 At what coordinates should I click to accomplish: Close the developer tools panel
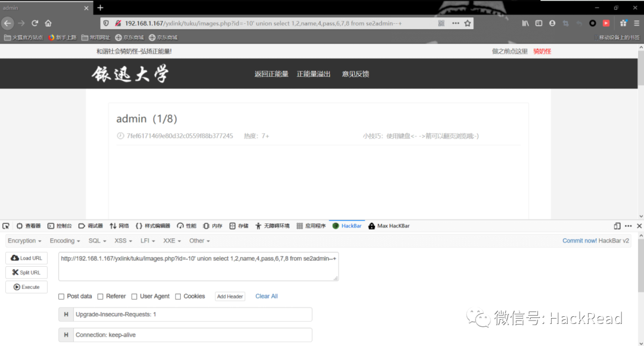tap(639, 226)
